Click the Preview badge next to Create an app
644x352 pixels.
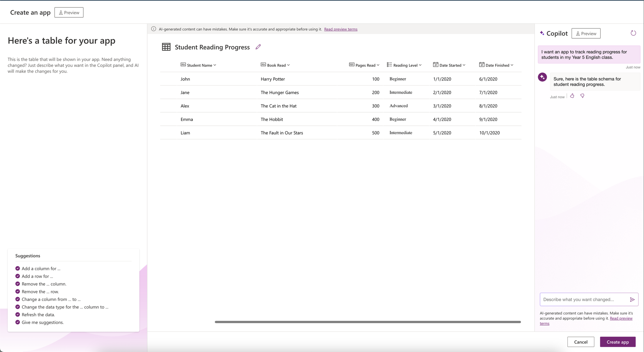[69, 13]
